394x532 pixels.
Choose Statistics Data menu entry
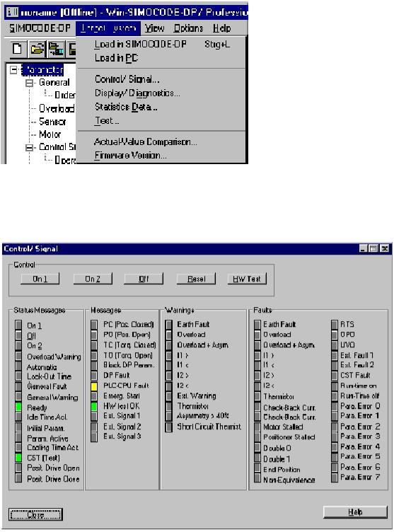click(x=161, y=107)
